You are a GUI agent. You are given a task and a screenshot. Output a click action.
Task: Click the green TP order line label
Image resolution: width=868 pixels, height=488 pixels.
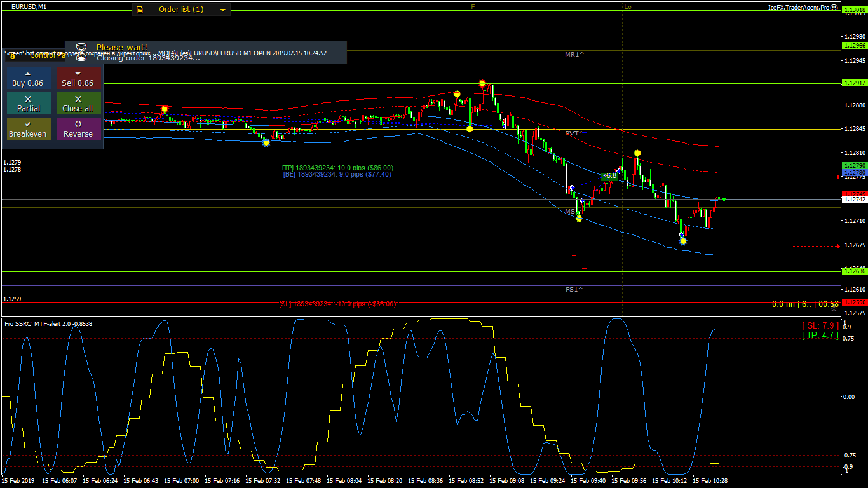(337, 168)
